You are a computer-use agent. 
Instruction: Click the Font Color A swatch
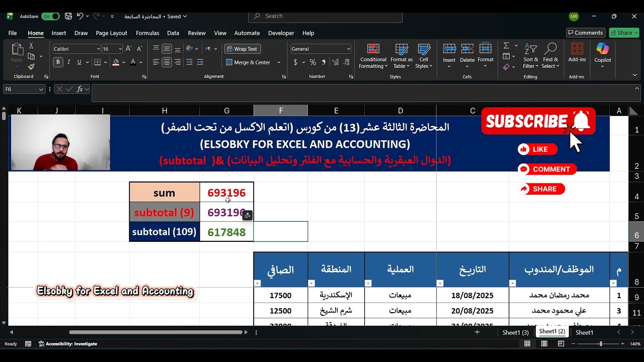(x=133, y=62)
